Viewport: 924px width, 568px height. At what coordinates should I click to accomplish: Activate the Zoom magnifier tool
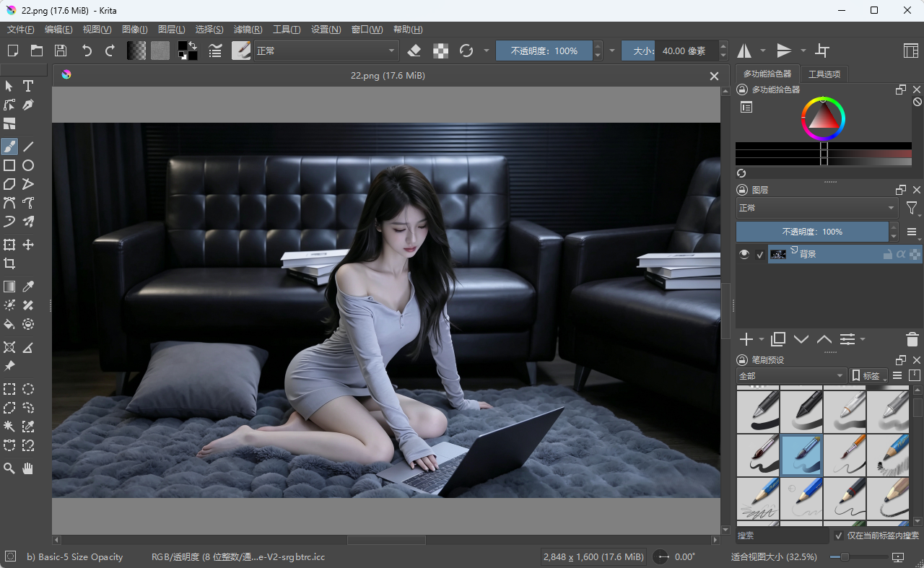coord(9,468)
